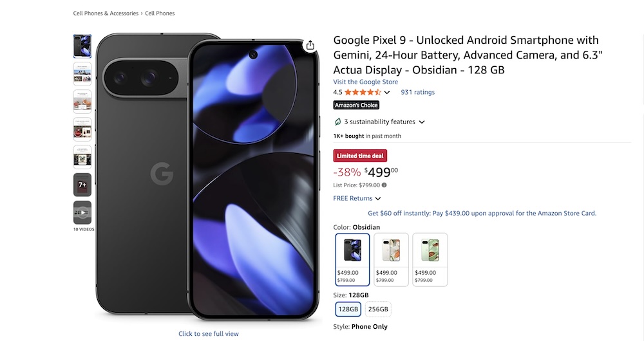
Task: Expand the star rating dropdown arrow
Action: pyautogui.click(x=387, y=93)
